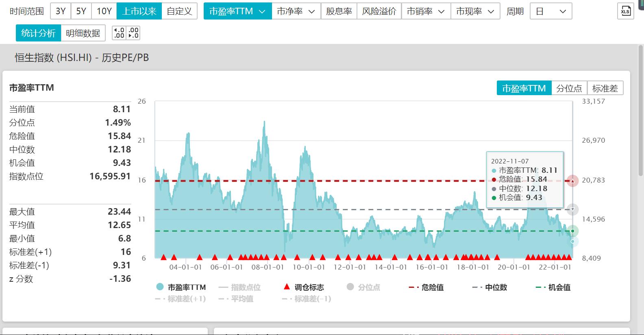Toggle 中位数 legend line
This screenshot has height=335, width=644.
490,287
